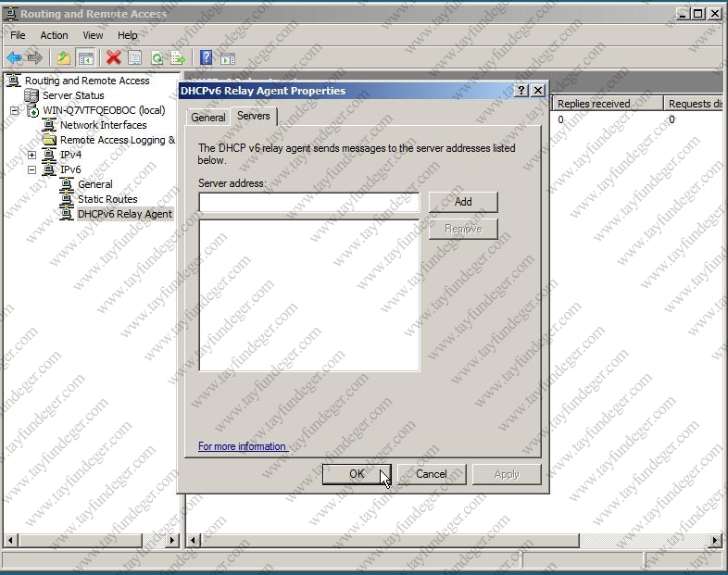Click the Back arrow toolbar icon
This screenshot has width=728, height=575.
14,58
